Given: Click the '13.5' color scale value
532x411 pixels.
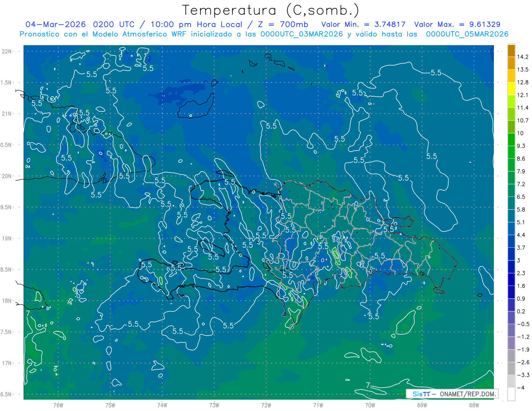Looking at the screenshot, I should (x=523, y=70).
